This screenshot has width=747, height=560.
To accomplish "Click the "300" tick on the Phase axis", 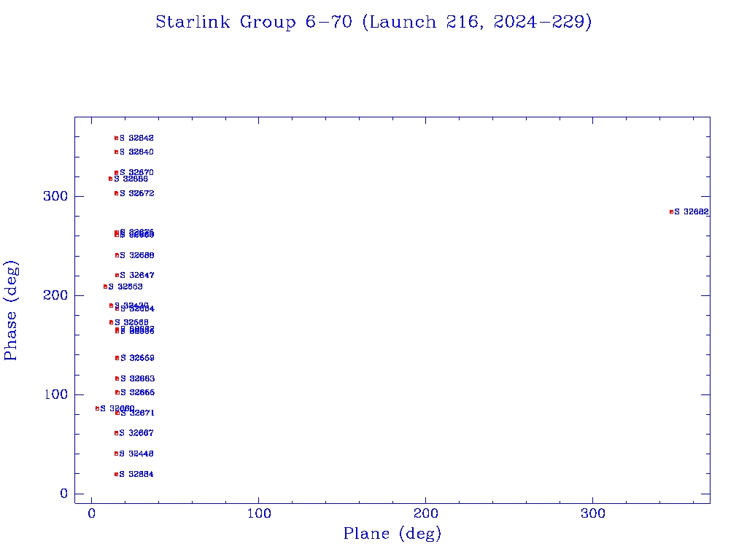I will [55, 196].
